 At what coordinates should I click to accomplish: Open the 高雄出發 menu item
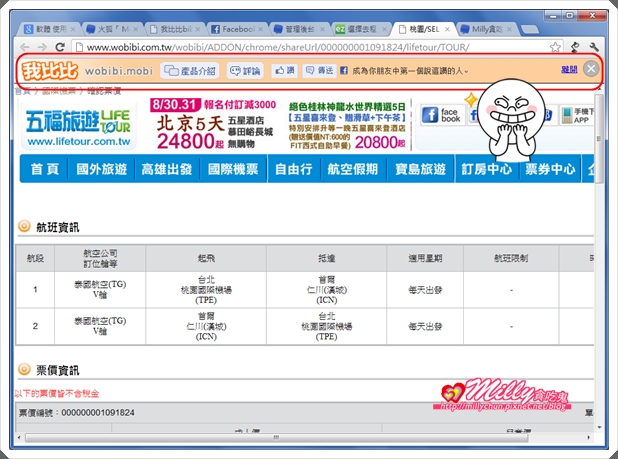pyautogui.click(x=167, y=169)
